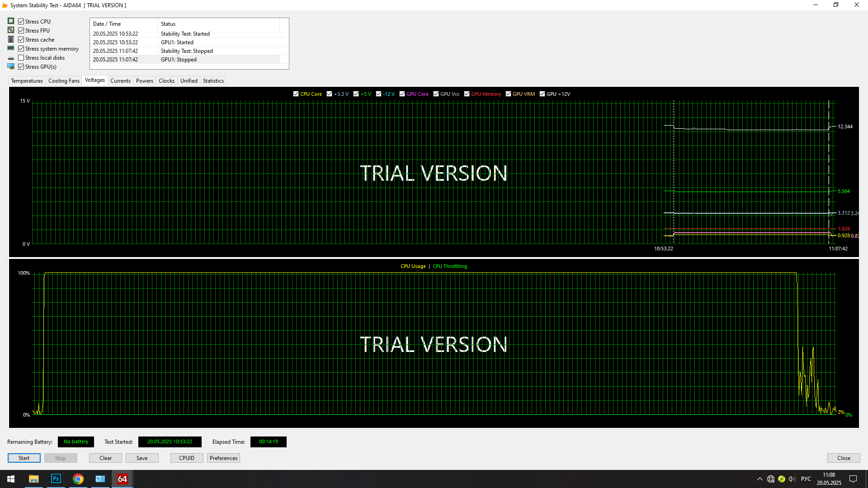
Task: Toggle Stress system memory checkbox
Action: 21,48
